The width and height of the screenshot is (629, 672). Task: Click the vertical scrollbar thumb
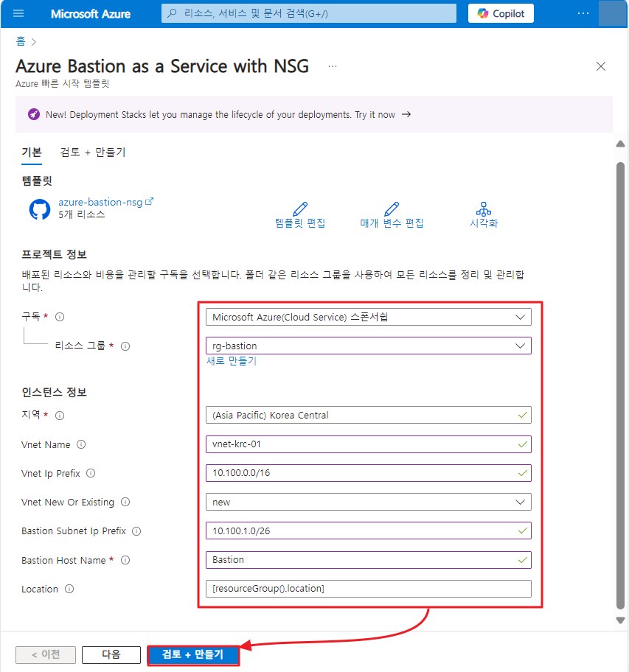click(x=620, y=385)
